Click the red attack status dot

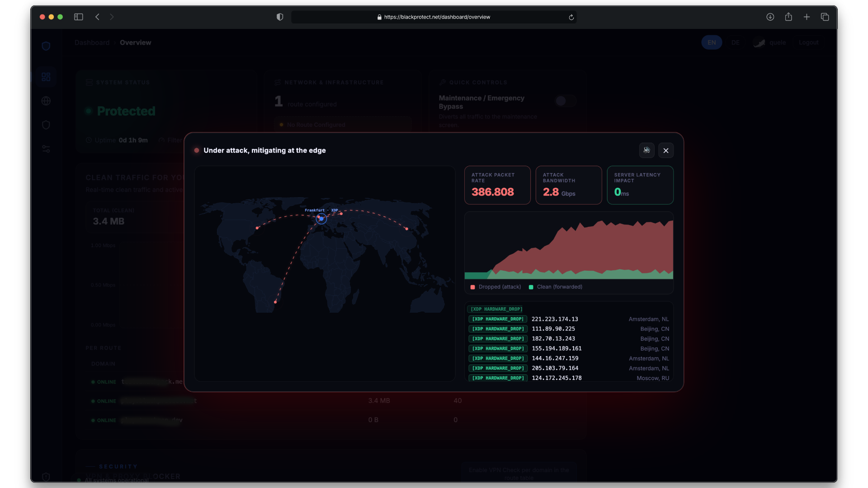pos(196,150)
